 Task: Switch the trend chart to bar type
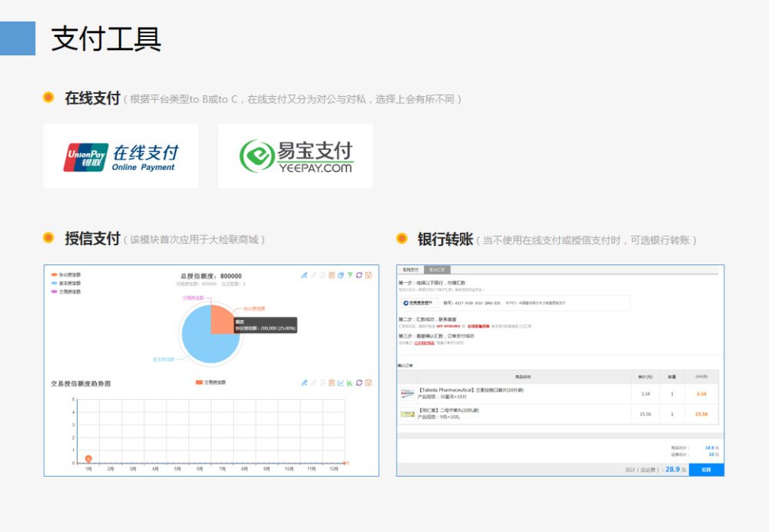point(350,383)
